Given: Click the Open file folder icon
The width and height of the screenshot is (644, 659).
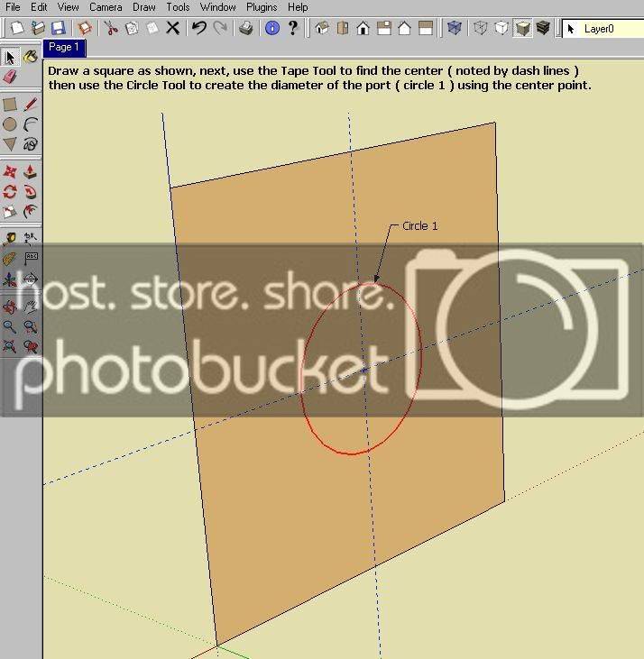Looking at the screenshot, I should pos(38,29).
